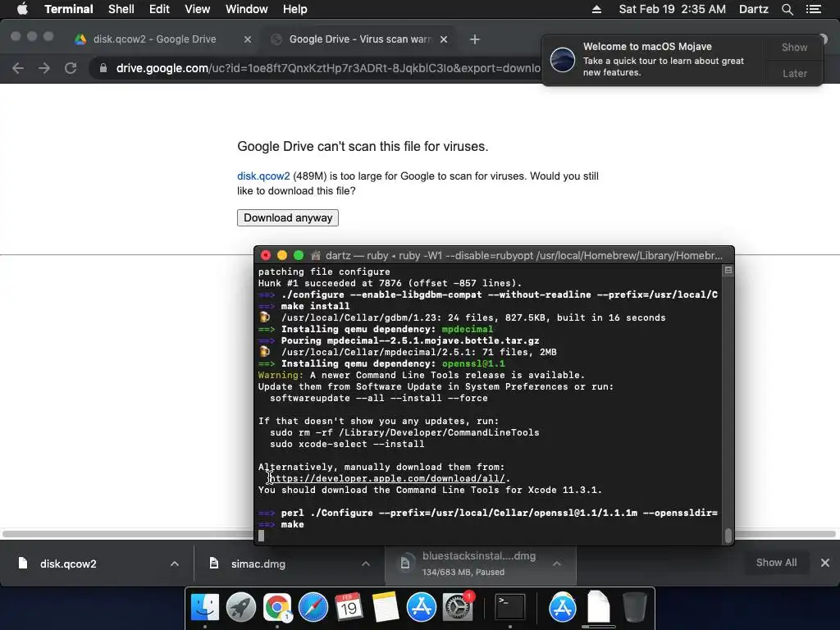Click the file icon of simac.dmg download
Screen dimensions: 840x630
[214, 563]
